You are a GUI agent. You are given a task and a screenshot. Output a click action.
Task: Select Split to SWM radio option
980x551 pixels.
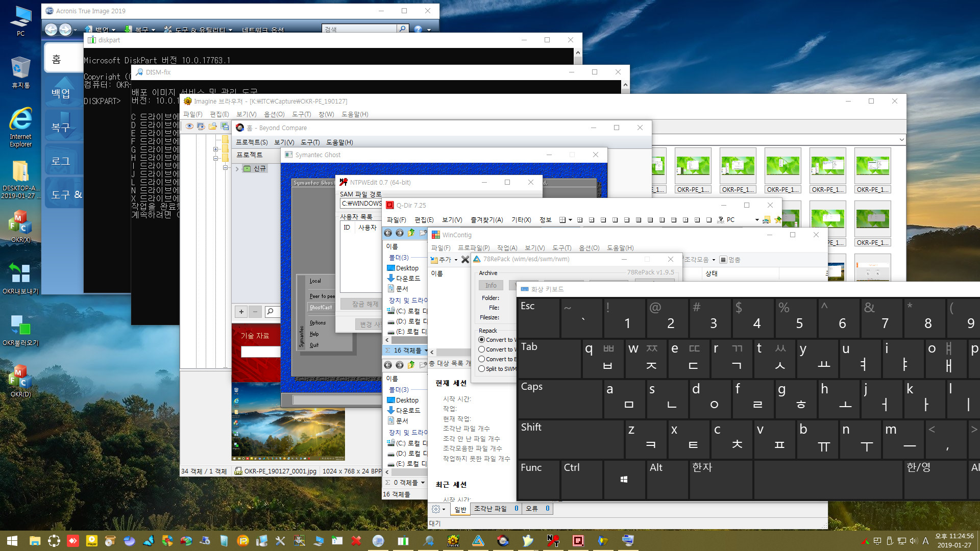(x=481, y=369)
